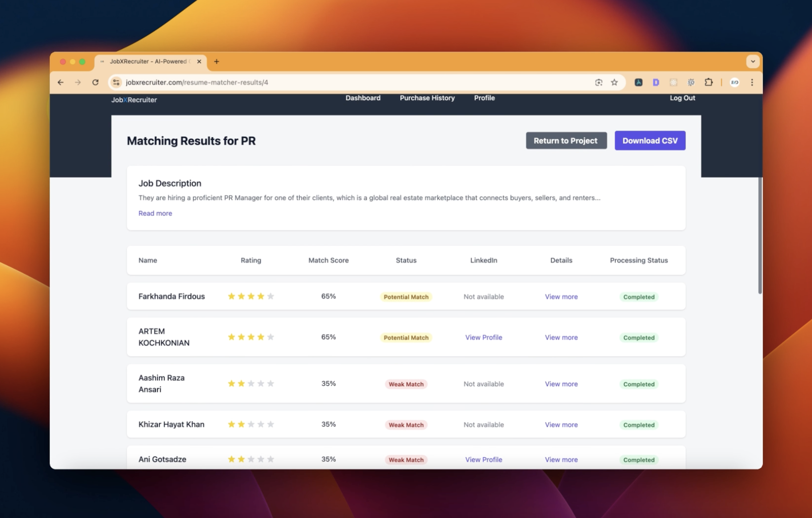View more details for Farkhanda Firdous

(x=561, y=297)
